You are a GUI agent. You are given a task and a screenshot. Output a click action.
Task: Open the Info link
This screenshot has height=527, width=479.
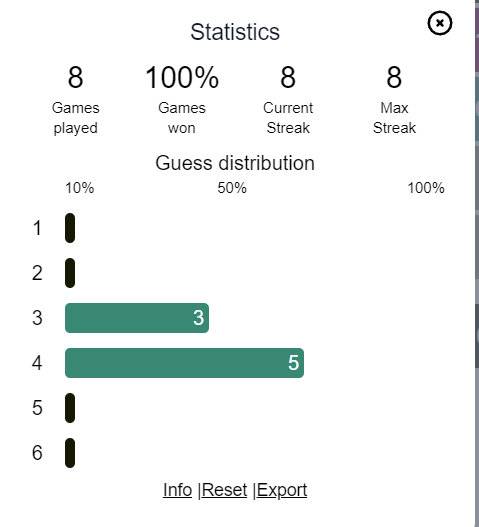(x=177, y=490)
